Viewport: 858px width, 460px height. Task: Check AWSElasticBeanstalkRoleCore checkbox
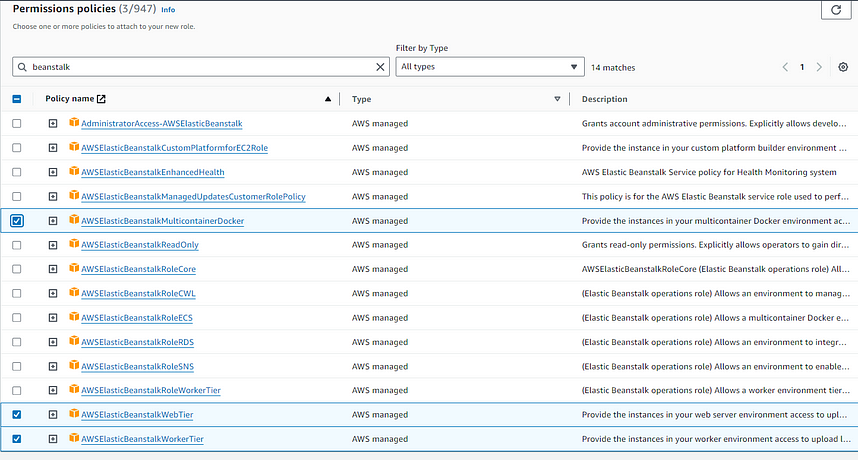(16, 269)
